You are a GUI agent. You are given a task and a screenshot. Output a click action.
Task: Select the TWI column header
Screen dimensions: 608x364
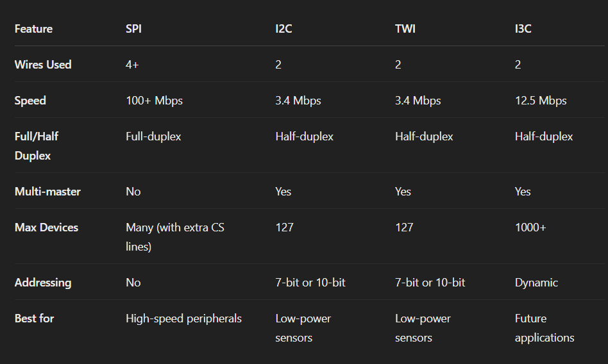point(405,29)
